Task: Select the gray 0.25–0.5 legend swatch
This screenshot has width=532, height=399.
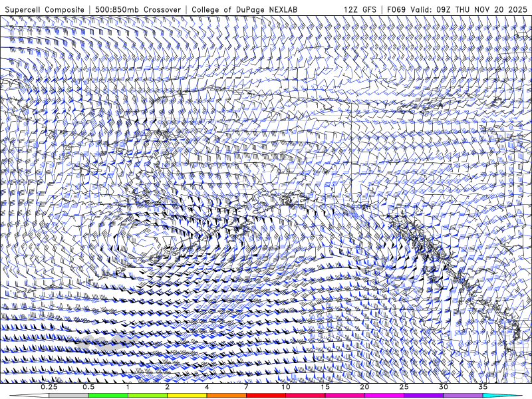Action: (69, 396)
